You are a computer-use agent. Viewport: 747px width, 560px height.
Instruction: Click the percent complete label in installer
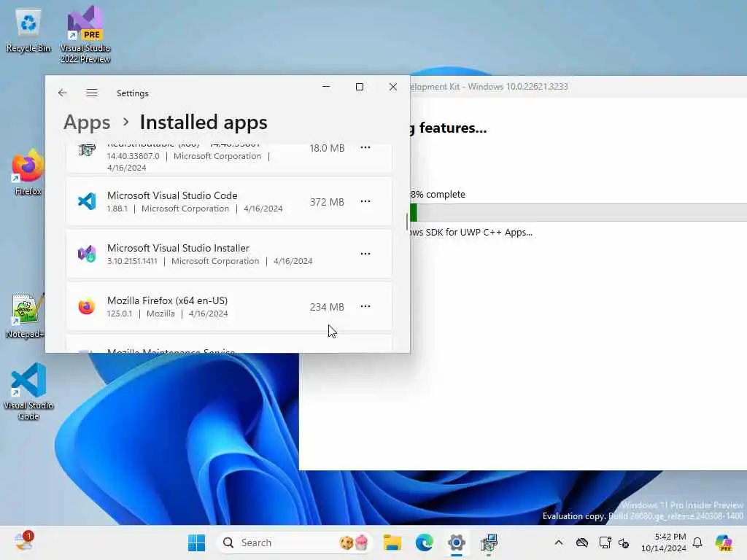tap(438, 194)
